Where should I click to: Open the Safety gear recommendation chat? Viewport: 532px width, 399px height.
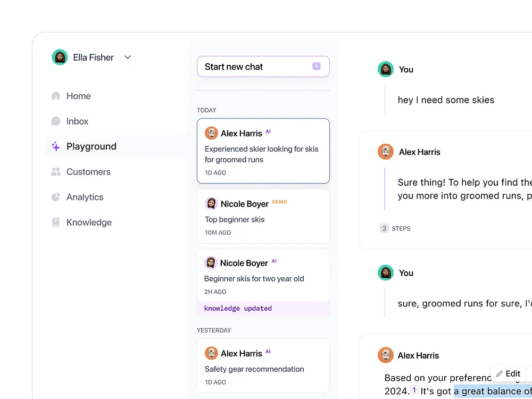(x=263, y=366)
